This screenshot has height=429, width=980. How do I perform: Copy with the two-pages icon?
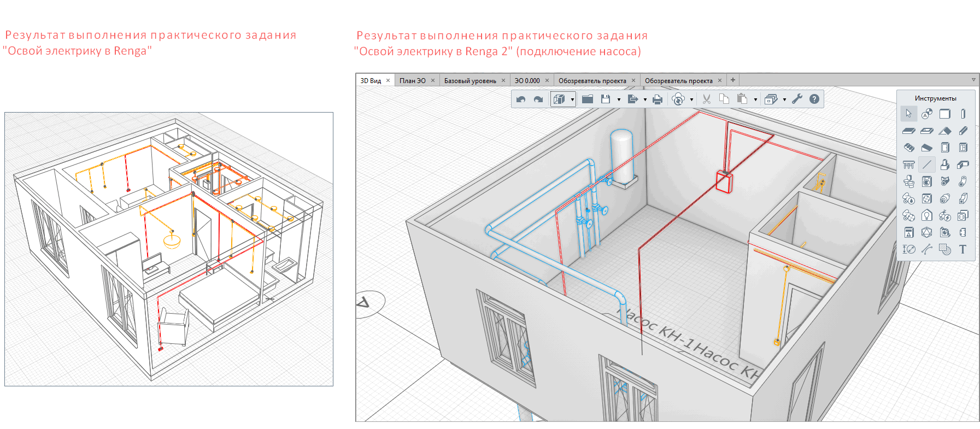[724, 99]
